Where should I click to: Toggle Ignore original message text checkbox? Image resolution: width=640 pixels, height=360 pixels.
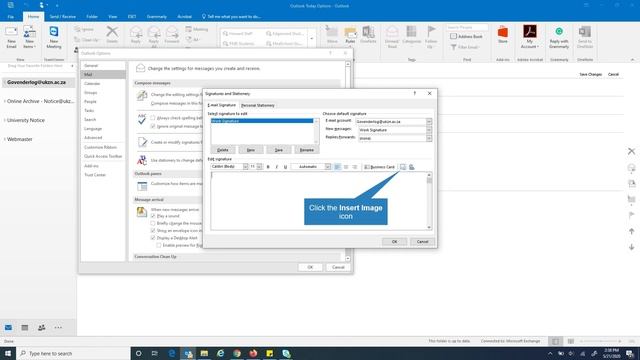pos(153,126)
